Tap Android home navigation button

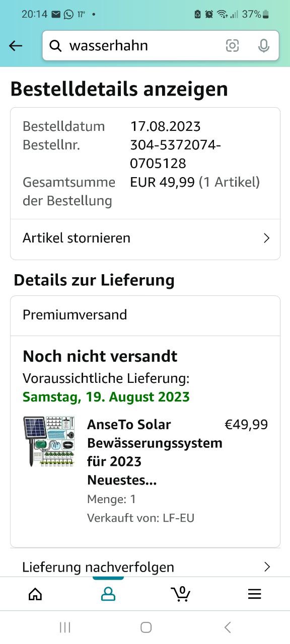[146, 627]
